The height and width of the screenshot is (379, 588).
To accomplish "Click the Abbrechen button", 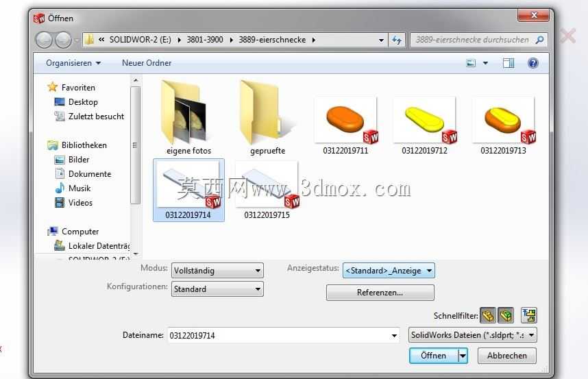I will [506, 356].
